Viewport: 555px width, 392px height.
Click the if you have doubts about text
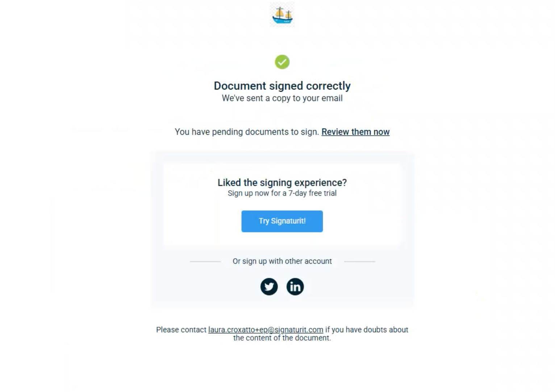pyautogui.click(x=367, y=330)
